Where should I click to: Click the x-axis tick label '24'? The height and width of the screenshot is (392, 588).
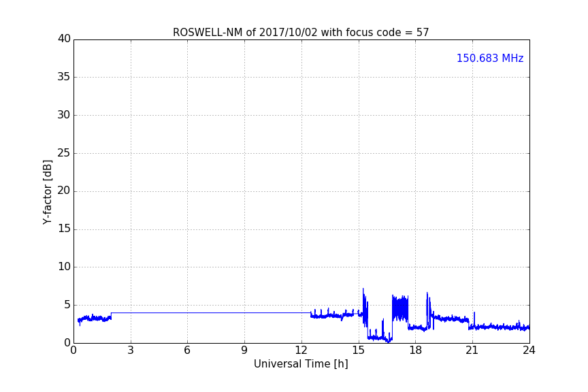[529, 350]
